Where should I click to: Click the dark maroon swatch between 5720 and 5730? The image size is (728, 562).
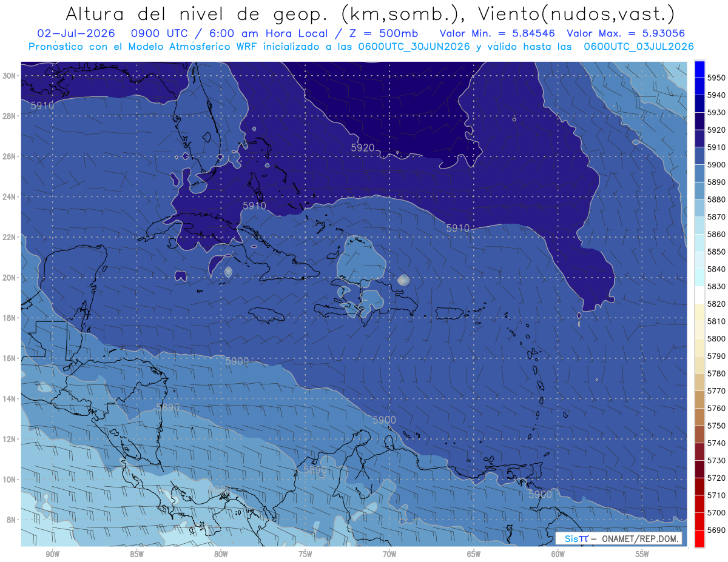coord(699,469)
